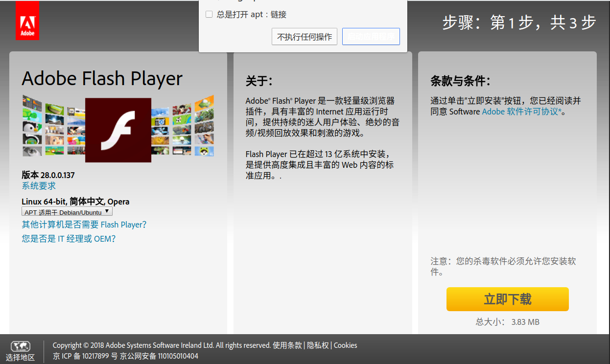Click the Adobe Flash Player title heading
This screenshot has height=364, width=610.
click(x=102, y=79)
